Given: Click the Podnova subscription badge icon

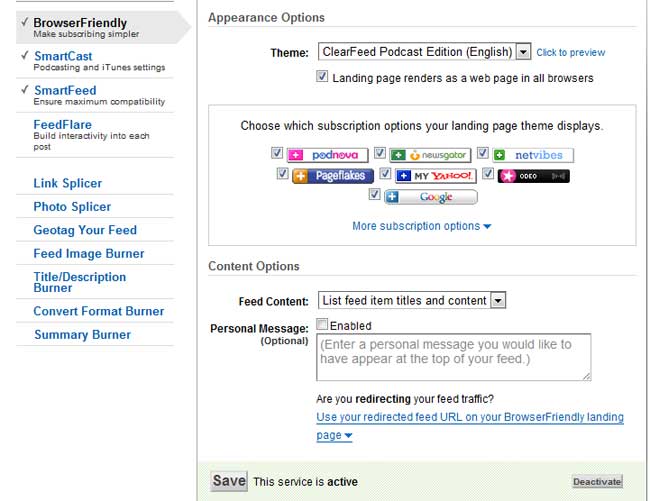Looking at the screenshot, I should pyautogui.click(x=328, y=155).
